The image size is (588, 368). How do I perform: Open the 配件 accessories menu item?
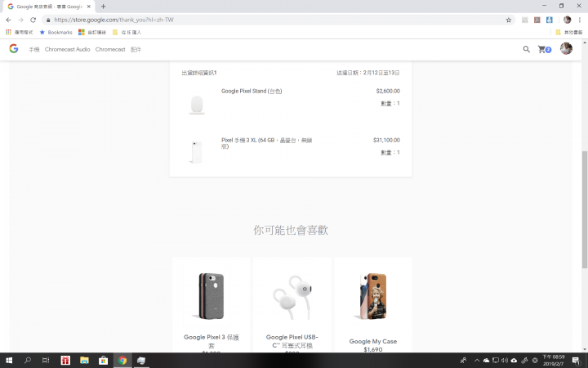pyautogui.click(x=136, y=50)
